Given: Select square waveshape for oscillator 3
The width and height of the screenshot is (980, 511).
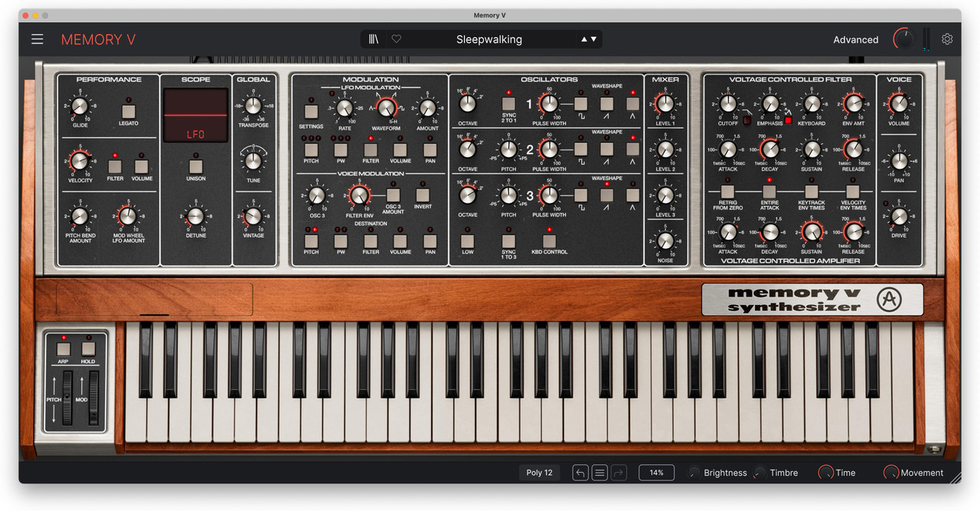Looking at the screenshot, I should (x=581, y=195).
